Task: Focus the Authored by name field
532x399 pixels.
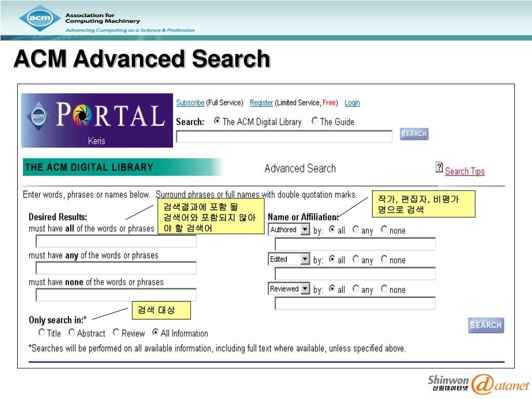Action: tap(355, 244)
